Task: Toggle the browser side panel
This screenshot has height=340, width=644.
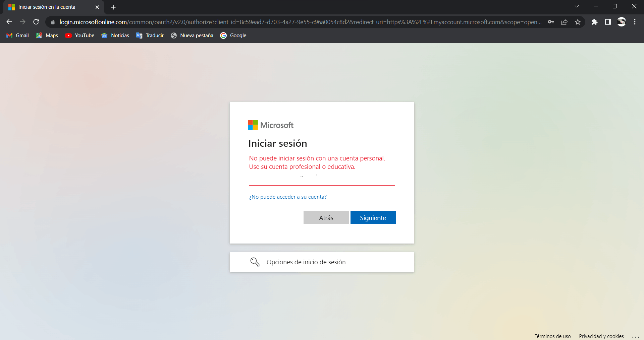Action: [x=608, y=22]
